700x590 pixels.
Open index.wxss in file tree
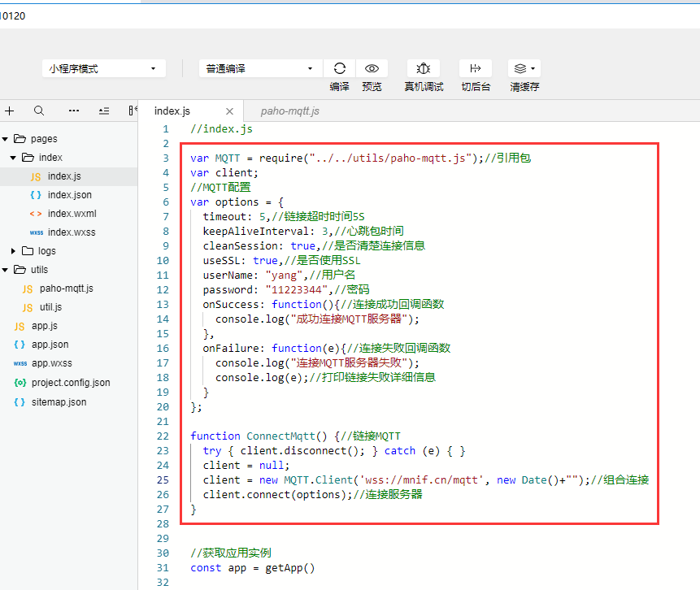[x=69, y=232]
